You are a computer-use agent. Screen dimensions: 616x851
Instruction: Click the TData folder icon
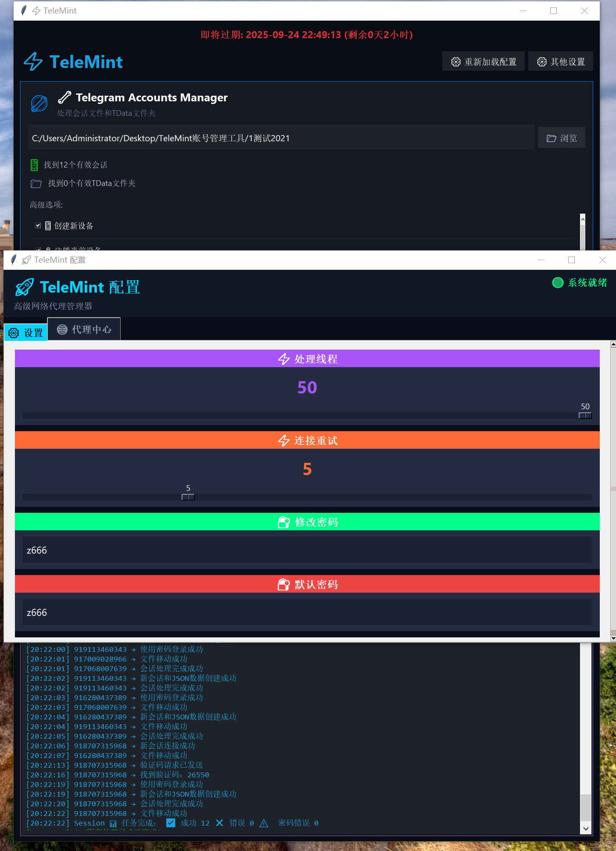click(x=36, y=183)
